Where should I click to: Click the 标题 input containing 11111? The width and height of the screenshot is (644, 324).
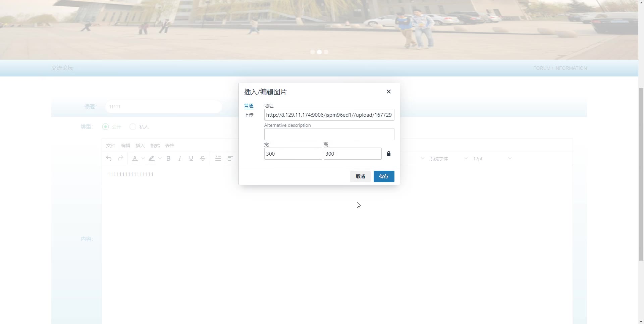[163, 107]
